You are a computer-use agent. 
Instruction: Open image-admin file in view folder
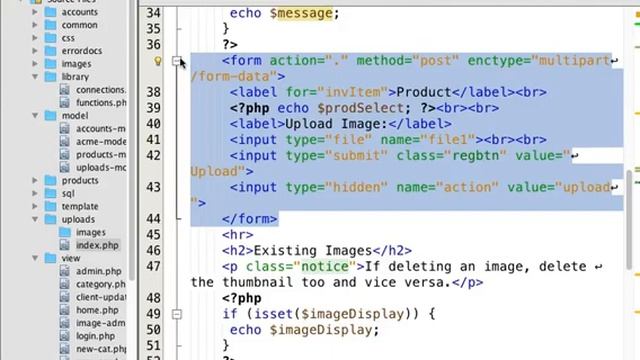click(101, 323)
